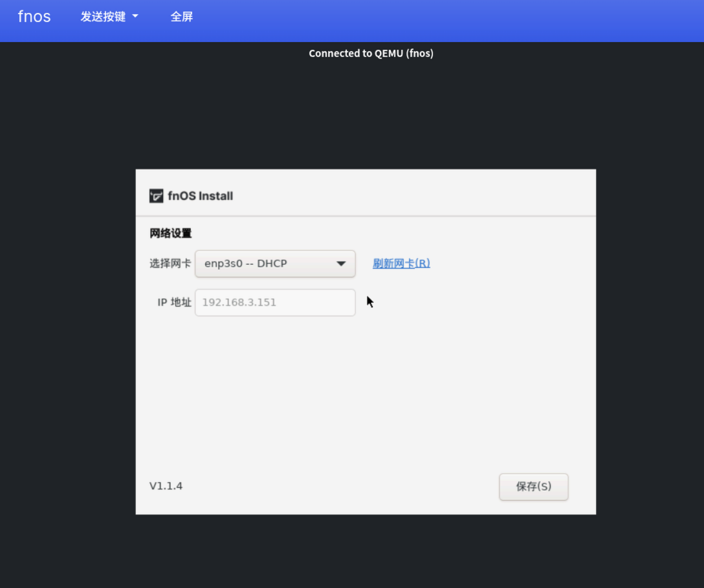The height and width of the screenshot is (588, 704).
Task: Click the IP 地址 label text
Action: click(x=174, y=303)
